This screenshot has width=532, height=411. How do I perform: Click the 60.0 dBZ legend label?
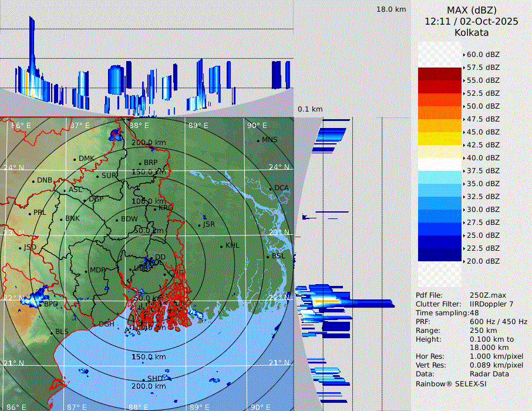(483, 55)
